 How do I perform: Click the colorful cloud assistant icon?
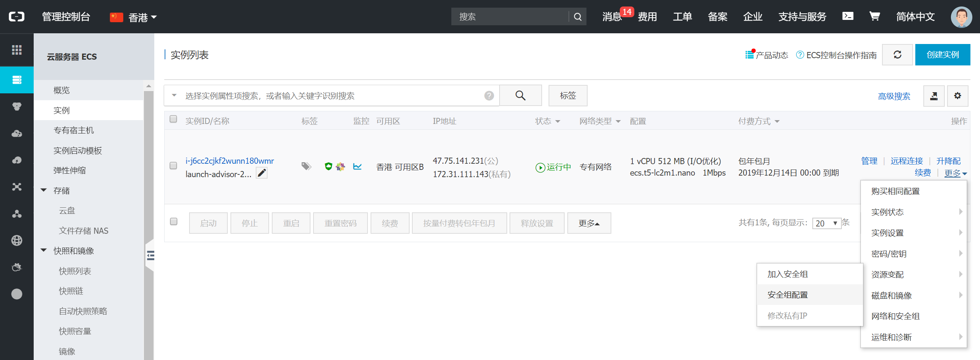click(340, 166)
